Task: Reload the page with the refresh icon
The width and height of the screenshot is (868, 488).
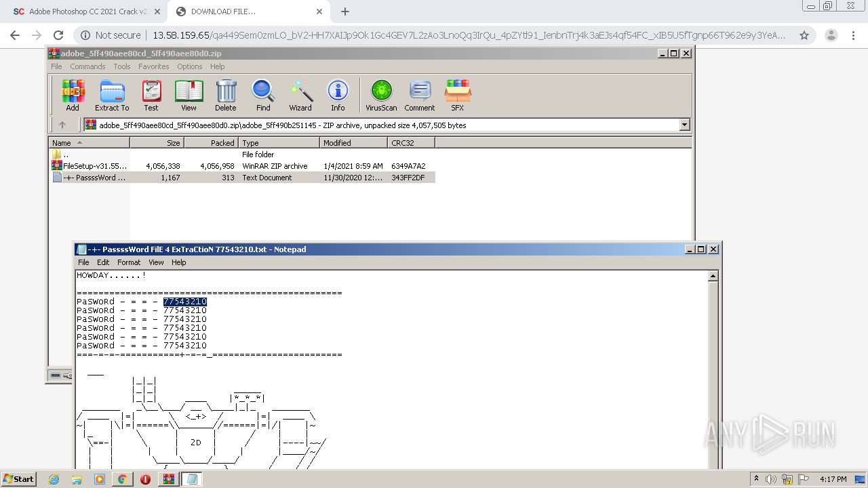Action: pos(58,35)
